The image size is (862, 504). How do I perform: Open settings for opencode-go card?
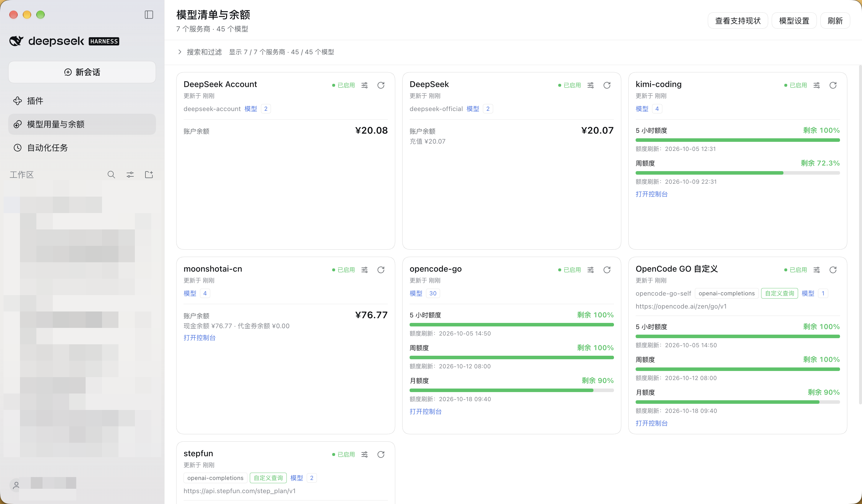pyautogui.click(x=590, y=270)
